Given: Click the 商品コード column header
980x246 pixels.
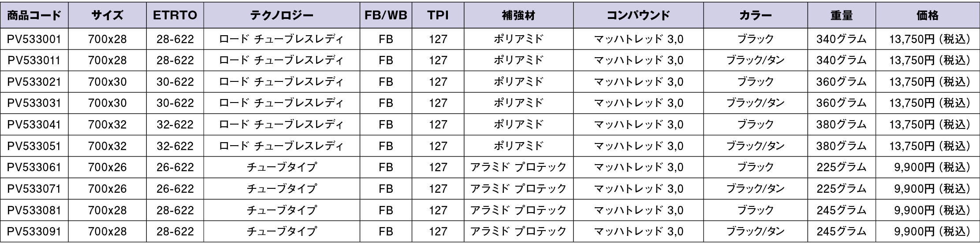Looking at the screenshot, I should (x=34, y=16).
